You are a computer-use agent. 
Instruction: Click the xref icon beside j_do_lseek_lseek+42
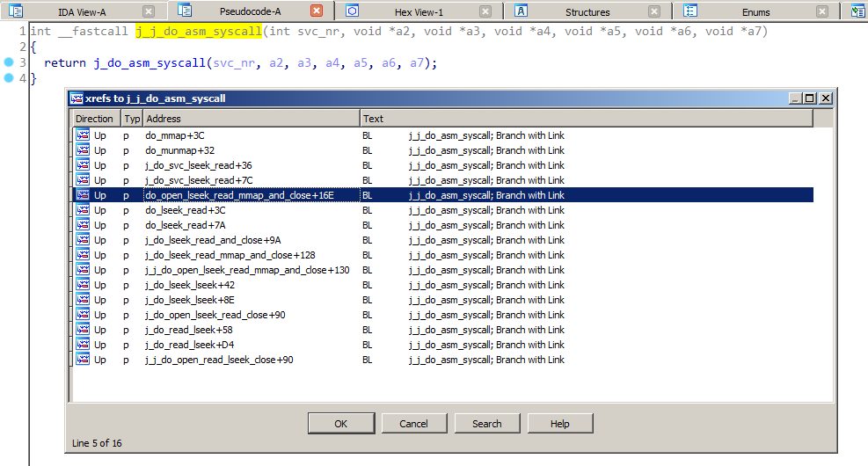83,285
